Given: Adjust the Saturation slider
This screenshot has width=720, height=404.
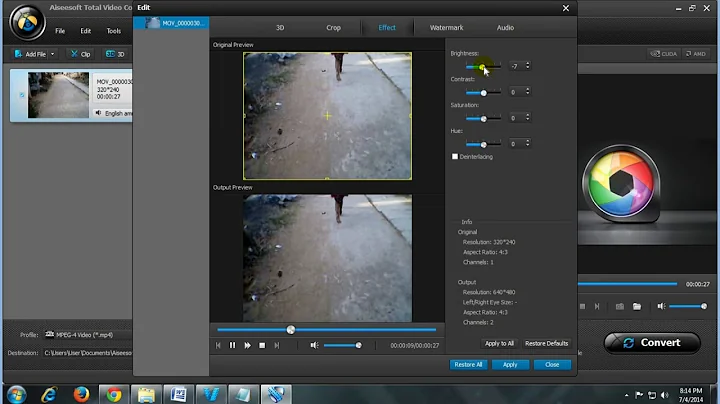Looking at the screenshot, I should tap(484, 119).
